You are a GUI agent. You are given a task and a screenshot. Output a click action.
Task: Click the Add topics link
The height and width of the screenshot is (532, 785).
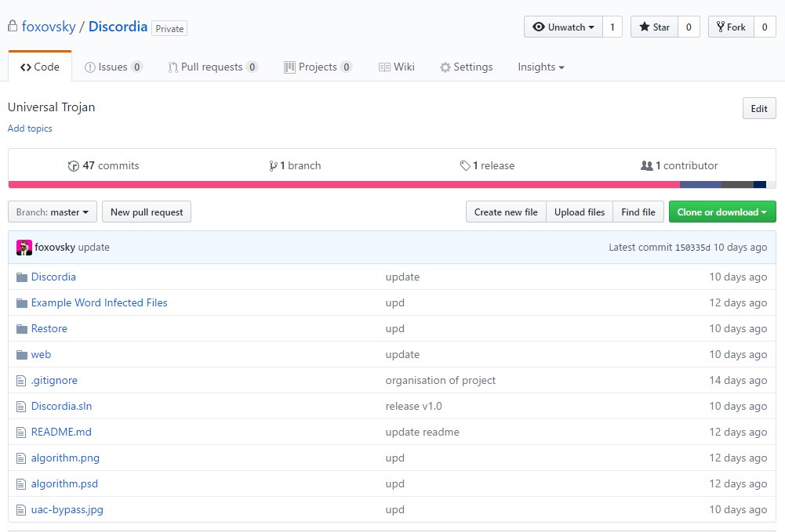pos(30,128)
